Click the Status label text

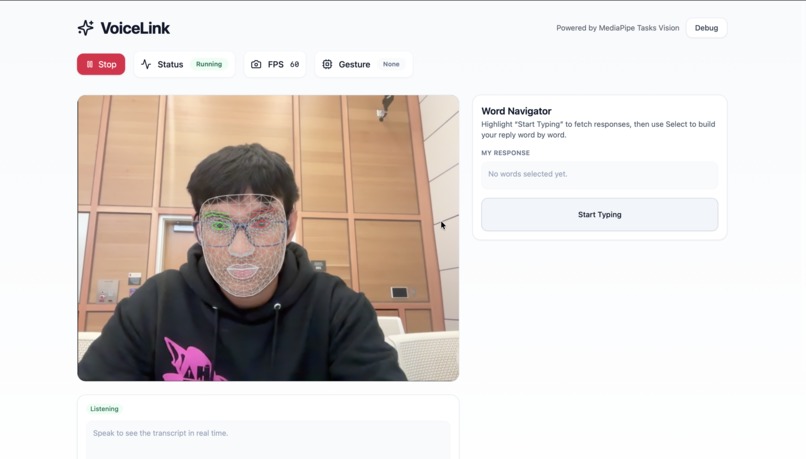click(170, 64)
